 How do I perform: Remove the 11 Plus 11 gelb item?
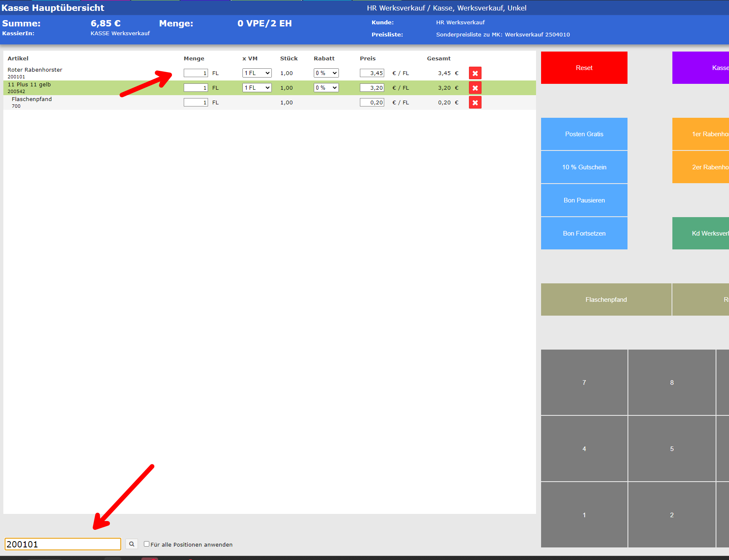pyautogui.click(x=475, y=88)
